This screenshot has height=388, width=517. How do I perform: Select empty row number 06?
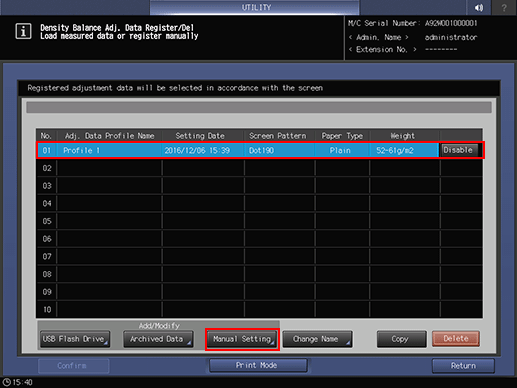(x=259, y=239)
